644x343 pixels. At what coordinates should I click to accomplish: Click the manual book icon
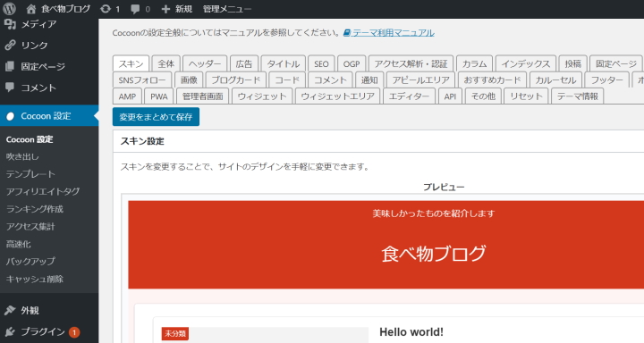point(347,32)
